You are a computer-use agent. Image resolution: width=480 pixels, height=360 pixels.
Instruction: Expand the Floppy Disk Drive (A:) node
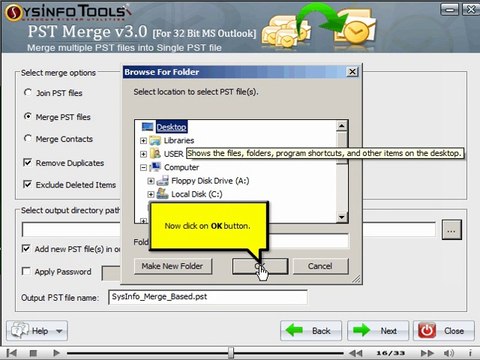151,181
